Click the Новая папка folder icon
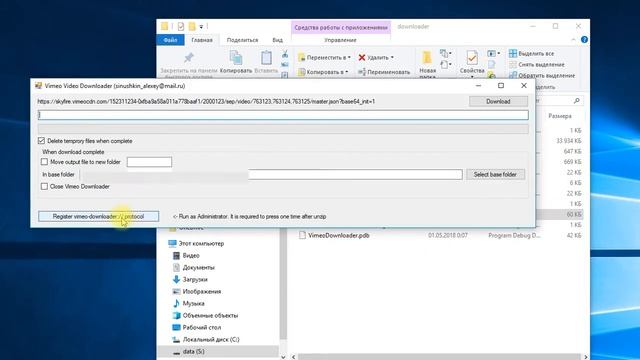Image resolution: width=640 pixels, height=360 pixels. tap(427, 58)
